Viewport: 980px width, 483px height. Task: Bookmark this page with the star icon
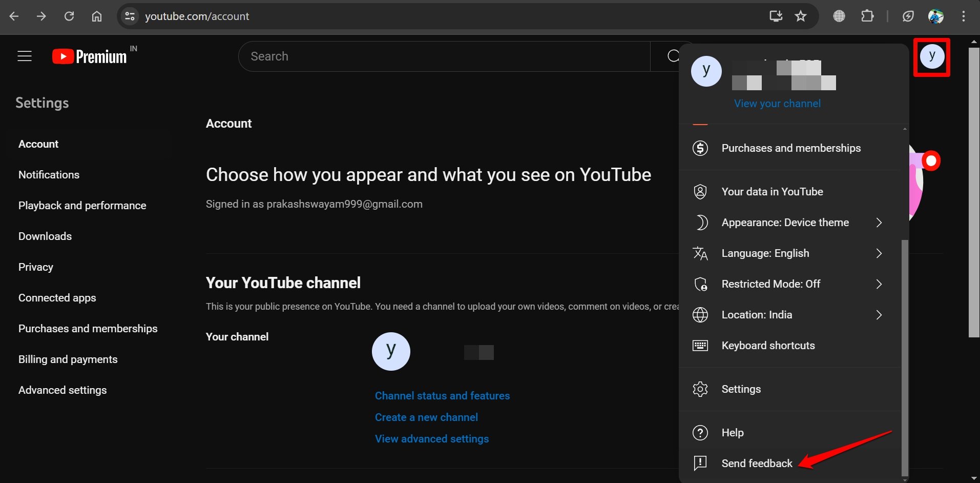pyautogui.click(x=801, y=16)
